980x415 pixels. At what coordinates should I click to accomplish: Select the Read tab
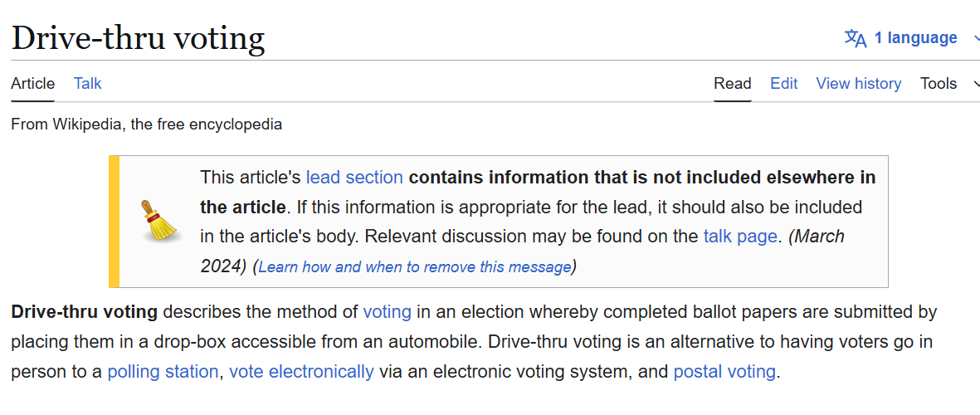coord(733,83)
